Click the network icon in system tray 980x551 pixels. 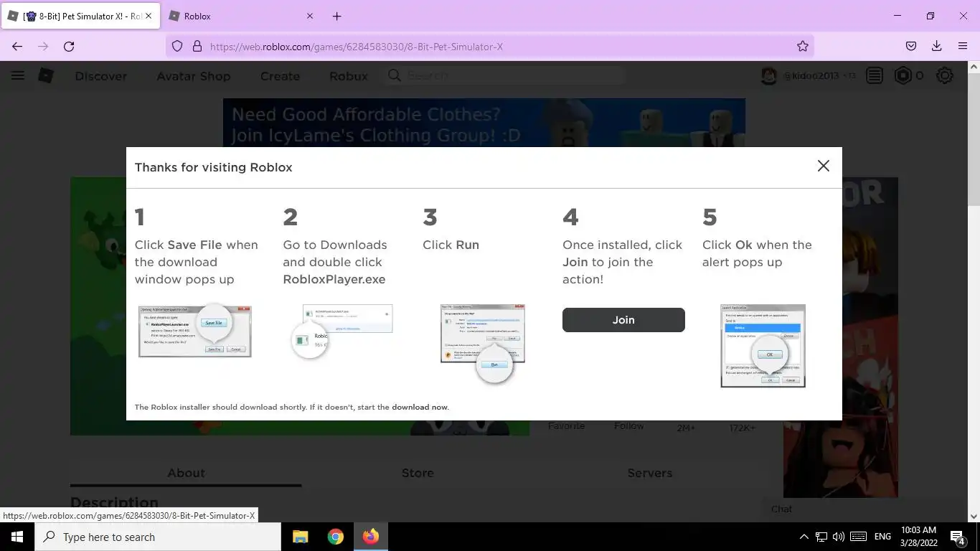click(821, 537)
